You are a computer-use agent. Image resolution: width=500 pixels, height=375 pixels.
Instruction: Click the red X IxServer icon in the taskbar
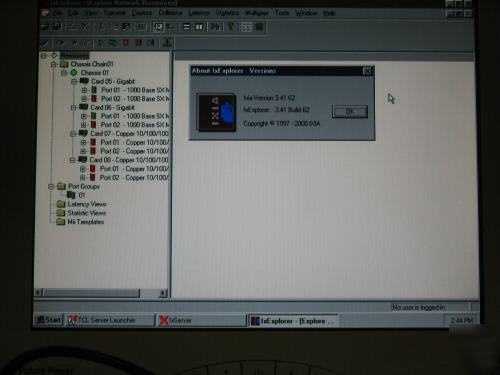164,320
